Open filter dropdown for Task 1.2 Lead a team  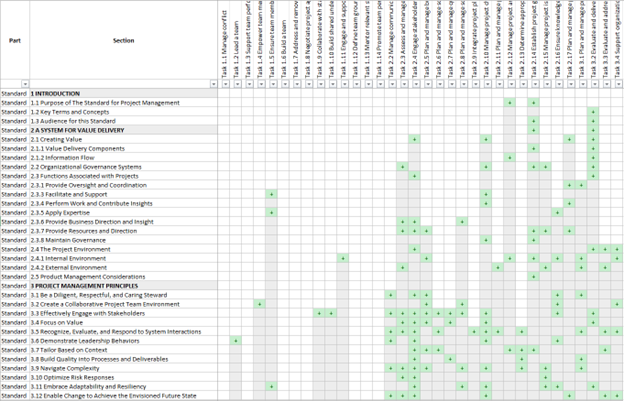237,84
